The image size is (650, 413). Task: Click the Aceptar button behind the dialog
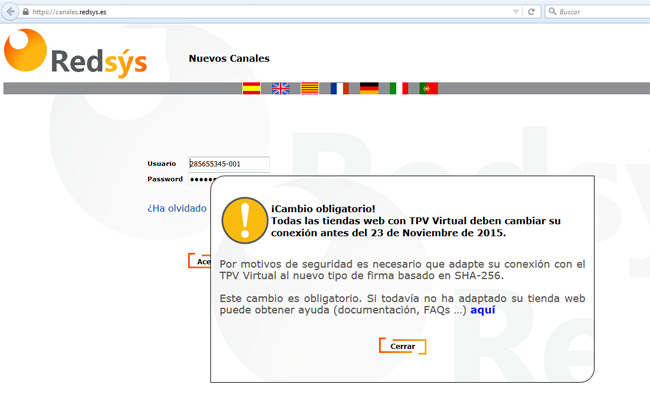[x=199, y=261]
